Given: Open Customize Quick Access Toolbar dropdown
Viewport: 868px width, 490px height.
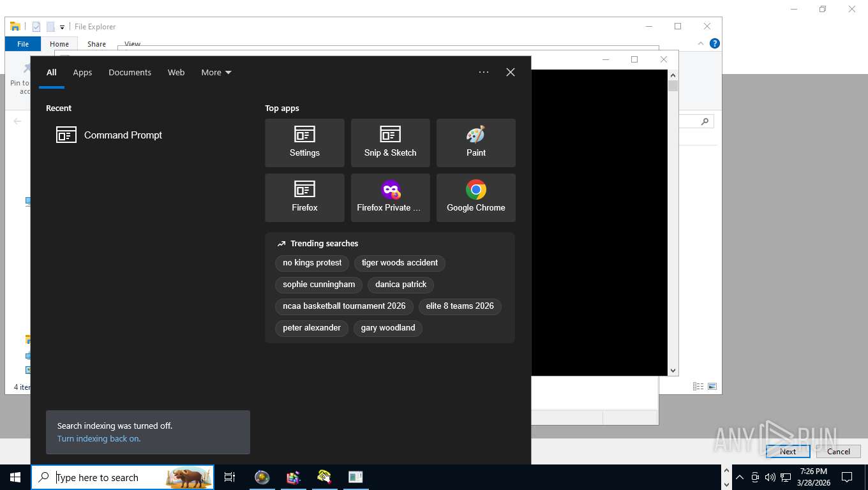Looking at the screenshot, I should point(62,27).
